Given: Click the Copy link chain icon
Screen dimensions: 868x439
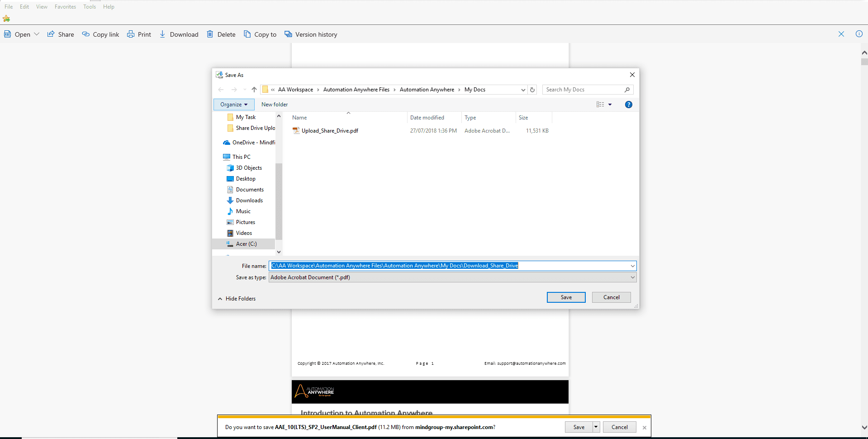Looking at the screenshot, I should (x=86, y=34).
